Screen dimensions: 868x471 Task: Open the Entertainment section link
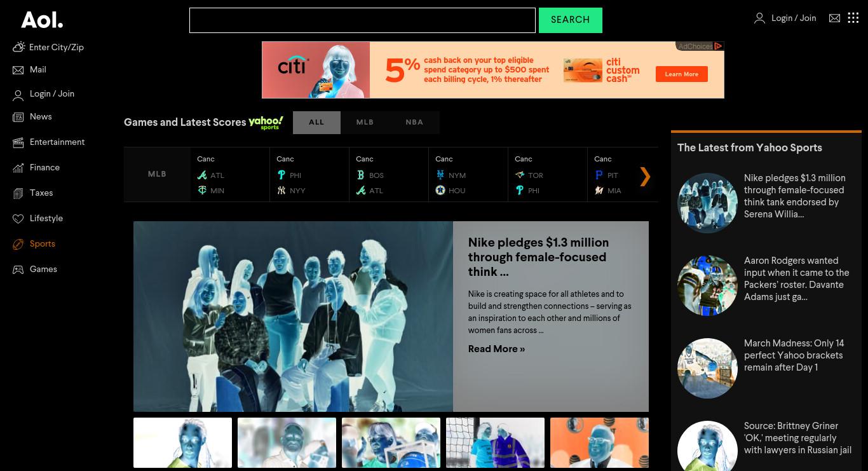57,142
